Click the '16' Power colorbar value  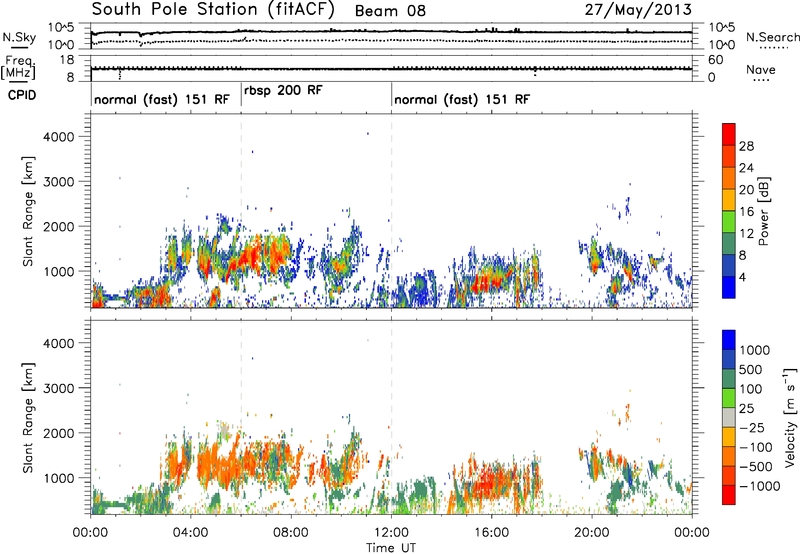(x=746, y=212)
